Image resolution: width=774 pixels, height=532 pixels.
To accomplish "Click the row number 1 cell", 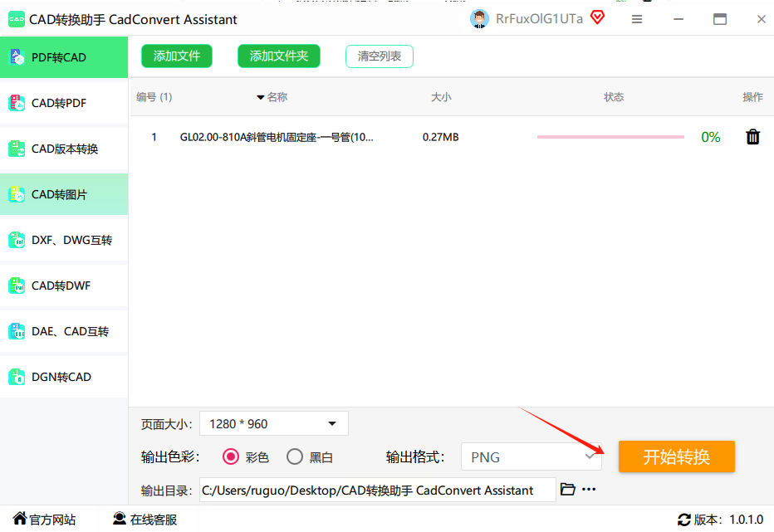I will pyautogui.click(x=154, y=137).
